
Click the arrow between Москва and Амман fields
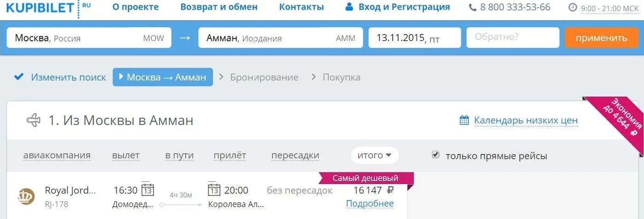pos(184,38)
